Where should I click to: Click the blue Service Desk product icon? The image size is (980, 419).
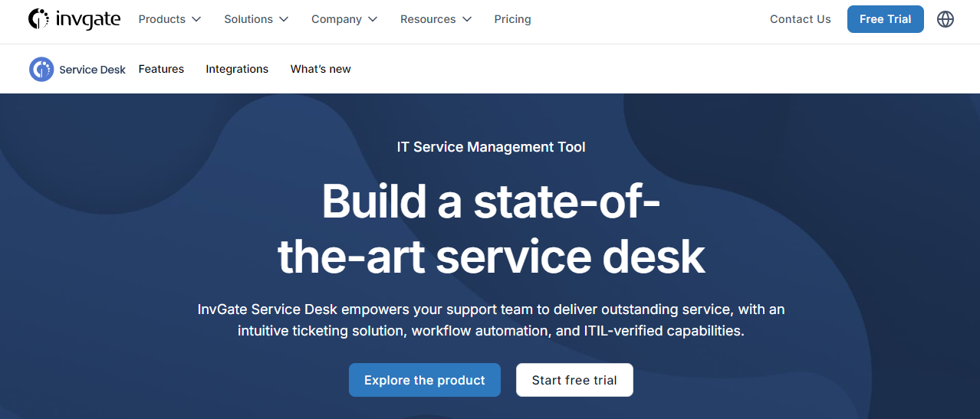(x=41, y=69)
